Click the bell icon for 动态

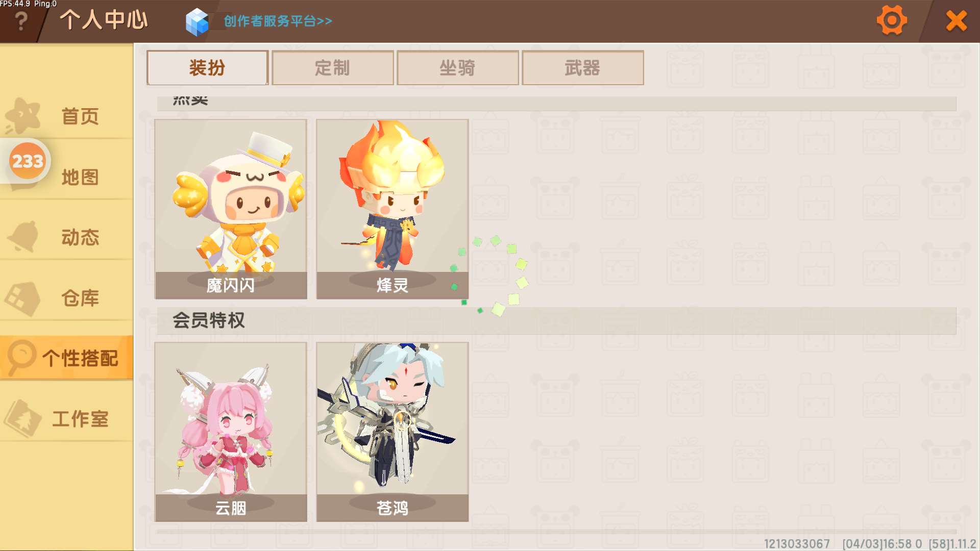23,237
